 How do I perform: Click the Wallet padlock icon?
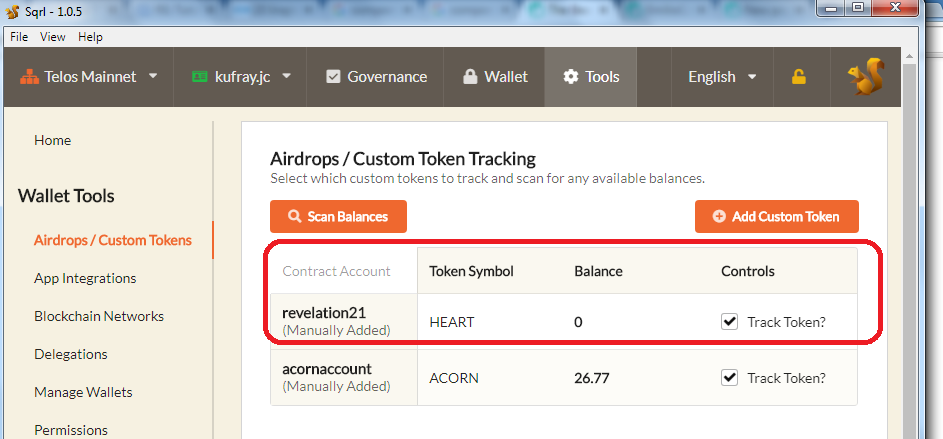coord(470,77)
